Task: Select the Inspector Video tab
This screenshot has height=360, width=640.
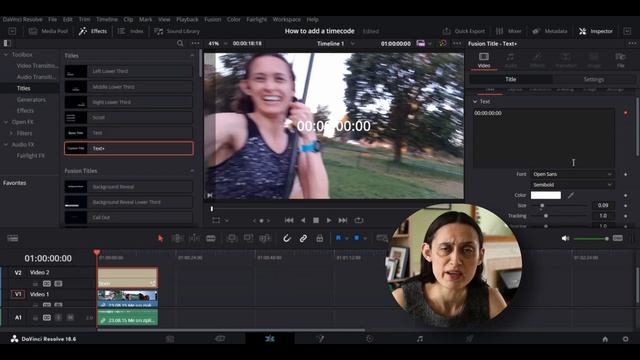Action: (x=484, y=60)
